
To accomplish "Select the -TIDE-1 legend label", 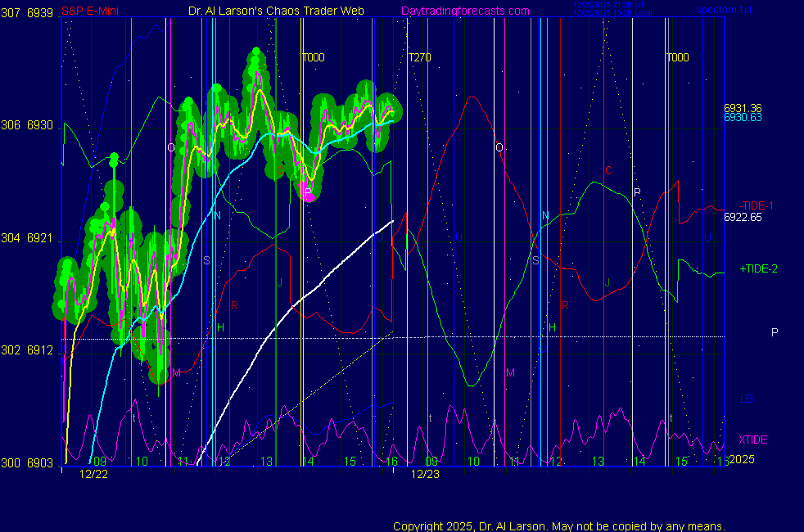I will click(x=757, y=205).
